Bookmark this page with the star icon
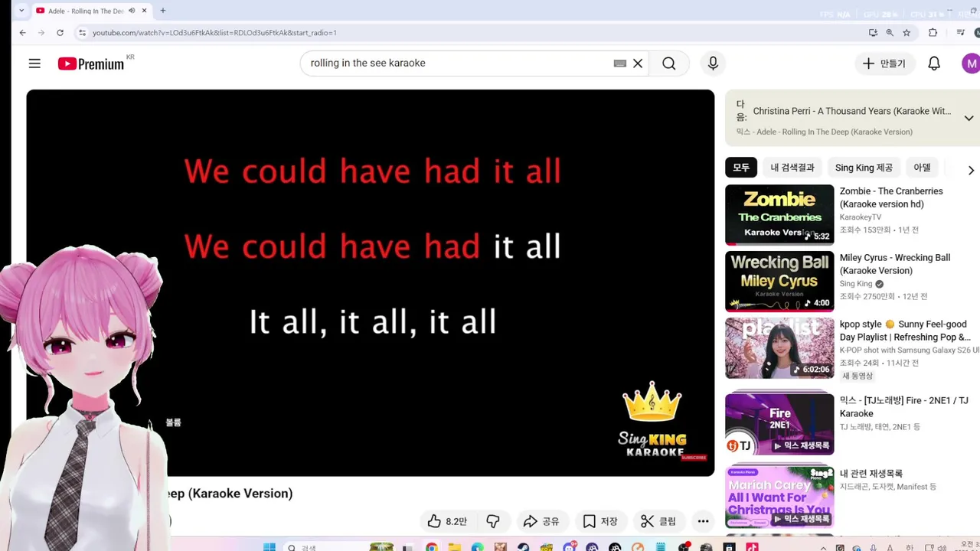Image resolution: width=980 pixels, height=551 pixels. tap(906, 33)
